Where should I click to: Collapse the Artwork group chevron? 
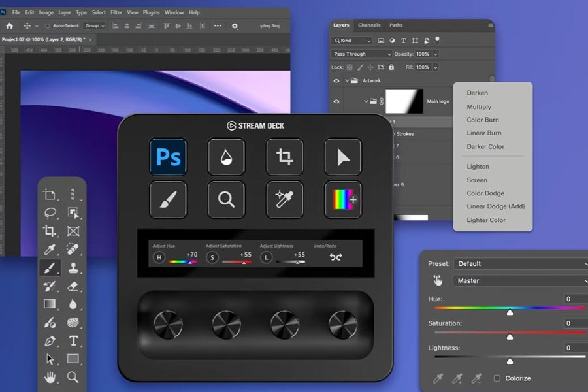348,80
